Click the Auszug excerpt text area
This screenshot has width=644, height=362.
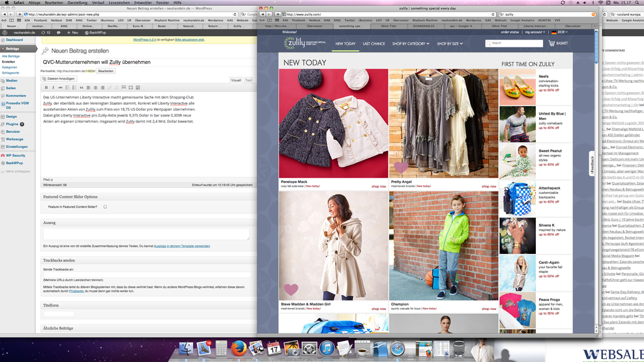click(x=146, y=234)
